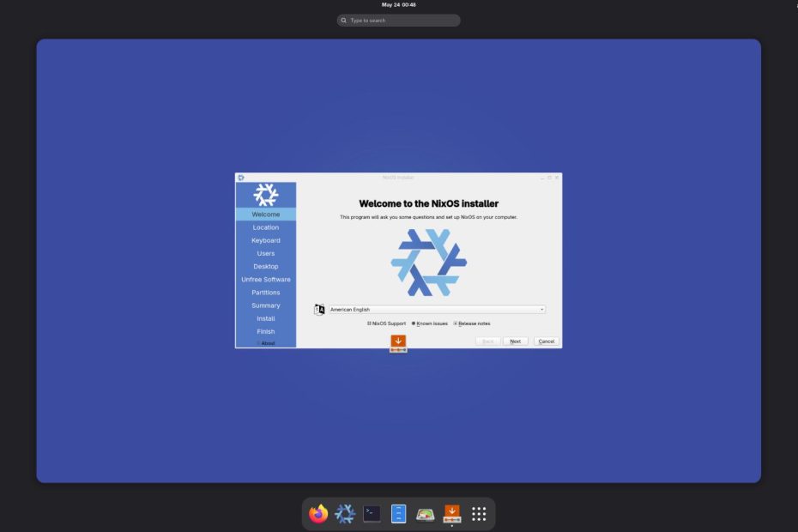The width and height of the screenshot is (798, 532).
Task: Maximize the NixOS Installer window
Action: point(549,178)
